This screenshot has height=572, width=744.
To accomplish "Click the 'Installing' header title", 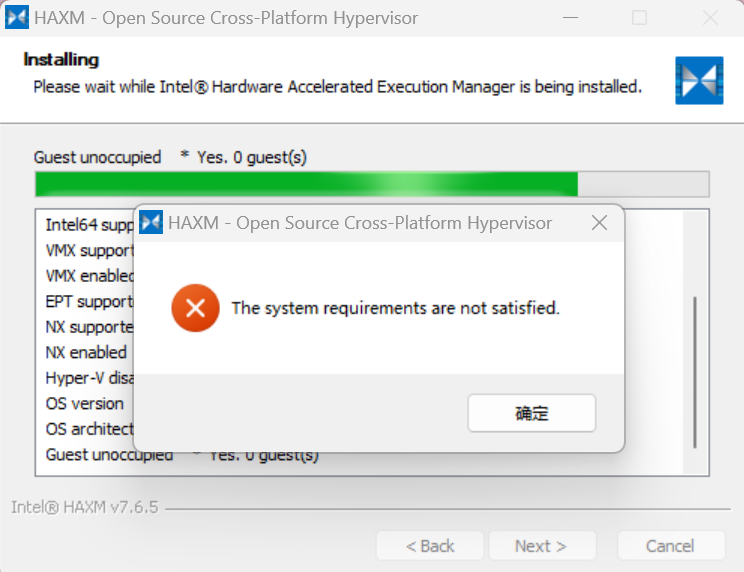I will click(x=61, y=60).
